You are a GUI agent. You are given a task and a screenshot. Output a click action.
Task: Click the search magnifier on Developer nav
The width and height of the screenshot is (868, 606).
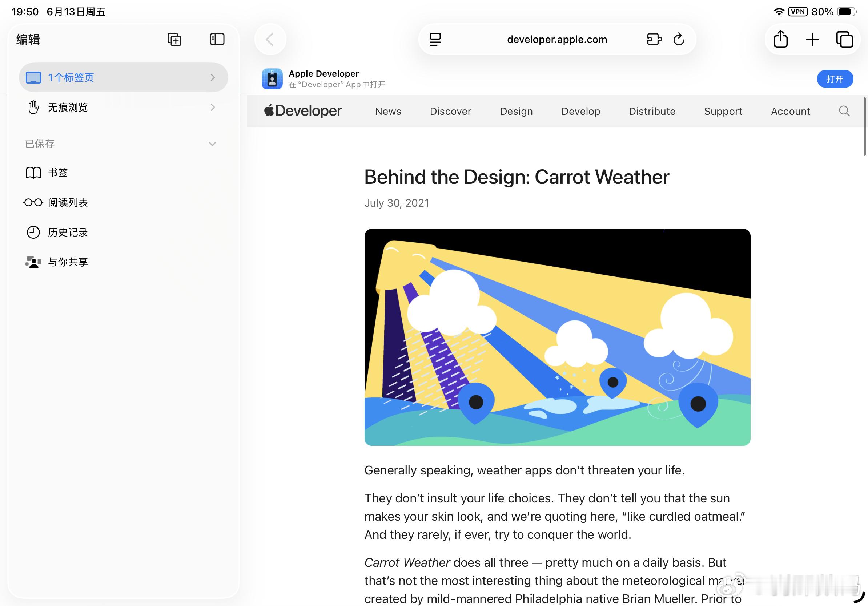[844, 111]
